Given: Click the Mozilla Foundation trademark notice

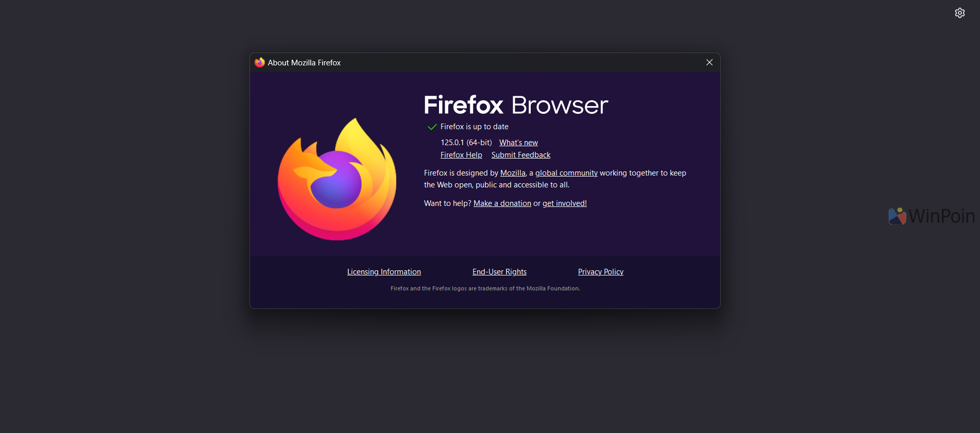Looking at the screenshot, I should (x=485, y=288).
